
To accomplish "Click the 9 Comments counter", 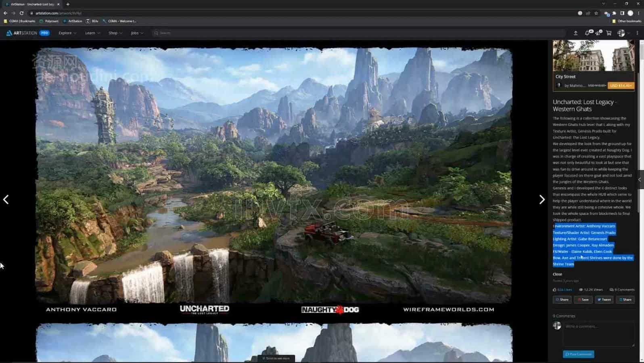I will coord(622,290).
